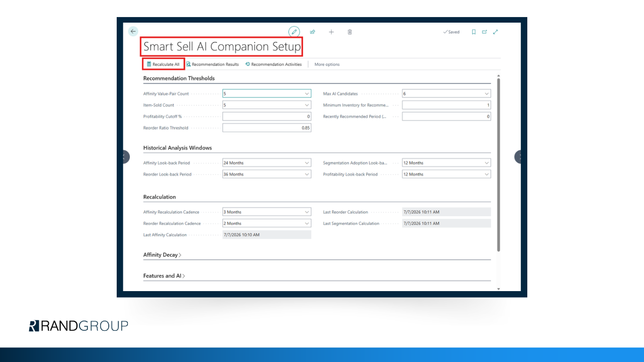Go back using the back arrow
The width and height of the screenshot is (644, 362).
[x=133, y=31]
